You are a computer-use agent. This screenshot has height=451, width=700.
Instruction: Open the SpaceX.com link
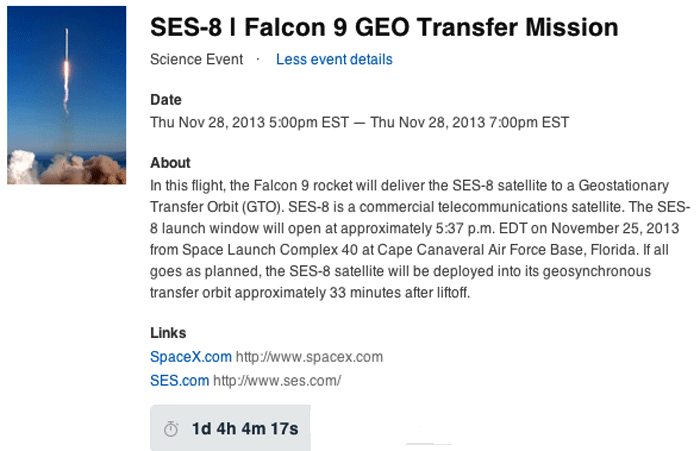[191, 357]
